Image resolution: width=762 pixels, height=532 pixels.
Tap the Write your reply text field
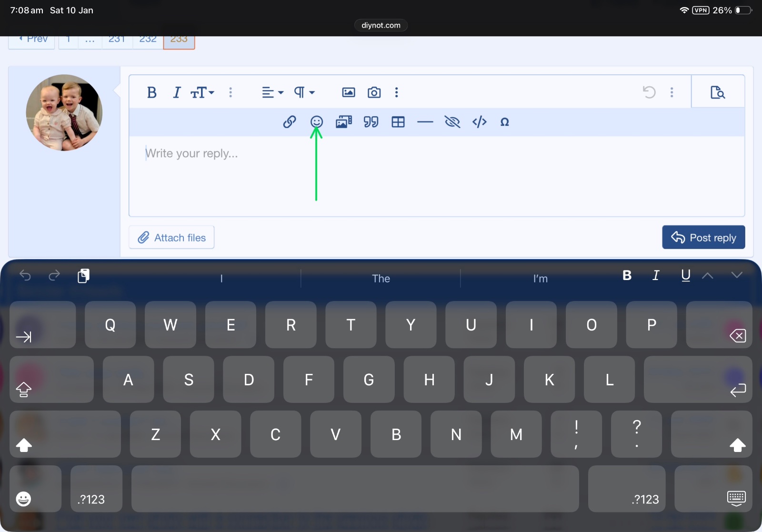[x=429, y=176]
